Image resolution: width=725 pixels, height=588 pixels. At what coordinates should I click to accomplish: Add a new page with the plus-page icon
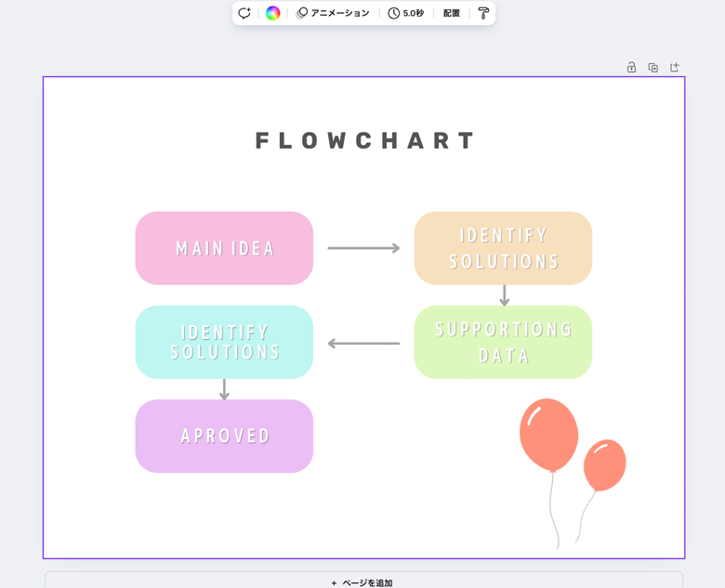[675, 67]
